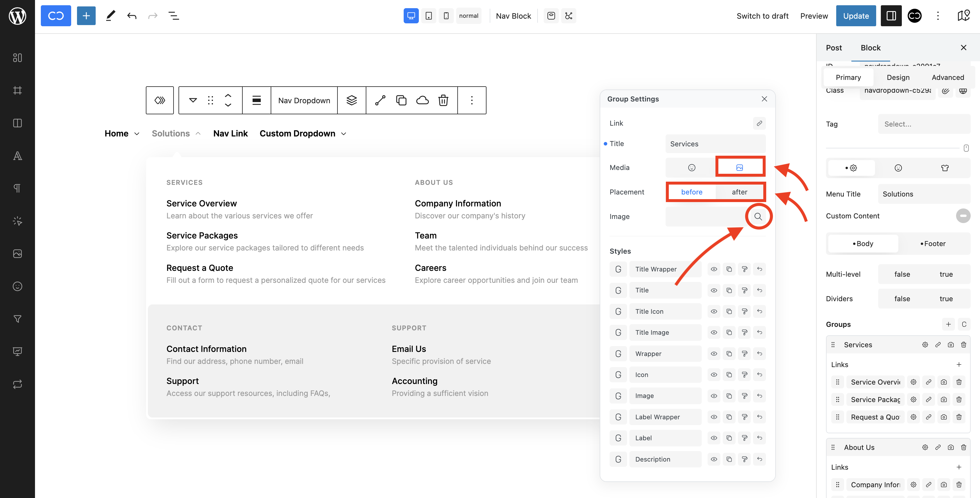Switch to the Post tab

click(x=834, y=48)
